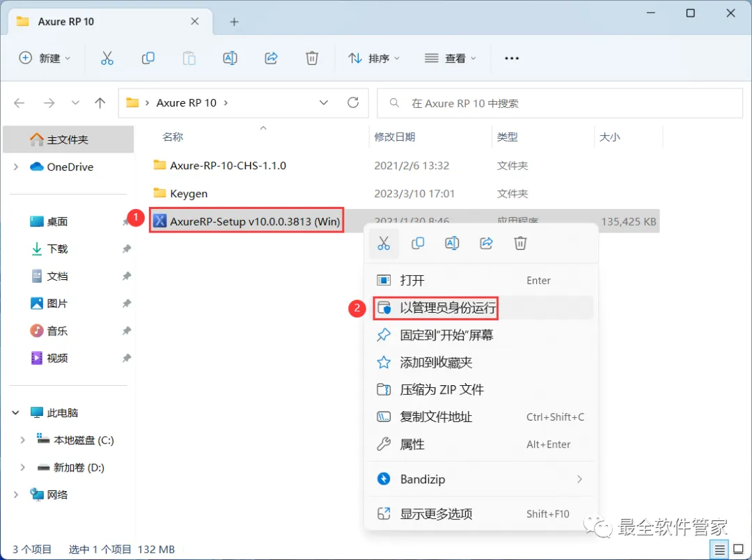Sort by the 修改日期 column header
Screen dimensions: 752x560
(394, 137)
